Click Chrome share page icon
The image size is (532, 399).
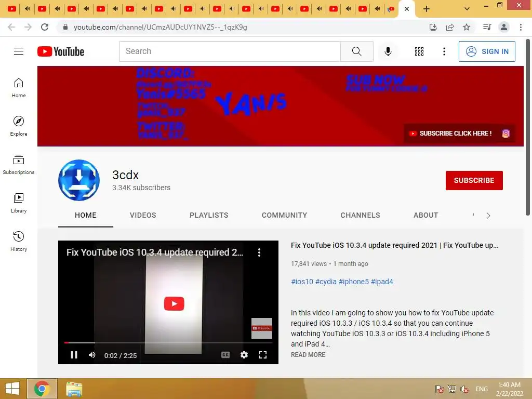[x=450, y=27]
